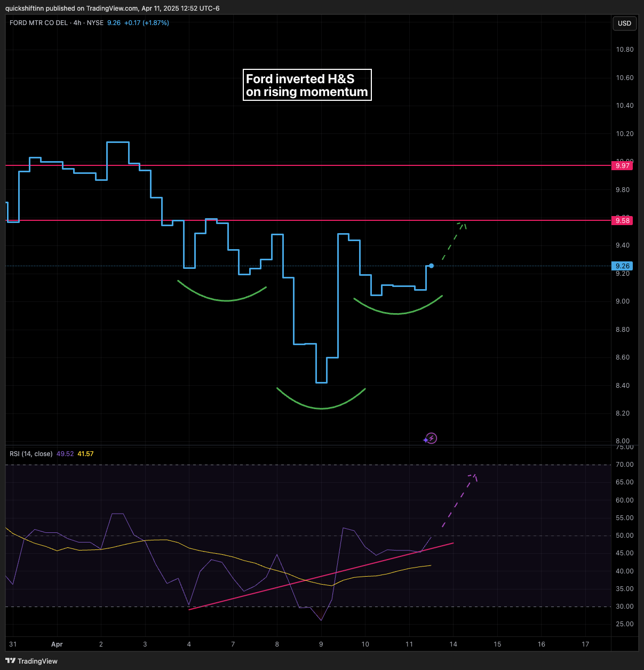Click the 9.26 current price label
Screen dimensions: 644x670
pyautogui.click(x=622, y=266)
